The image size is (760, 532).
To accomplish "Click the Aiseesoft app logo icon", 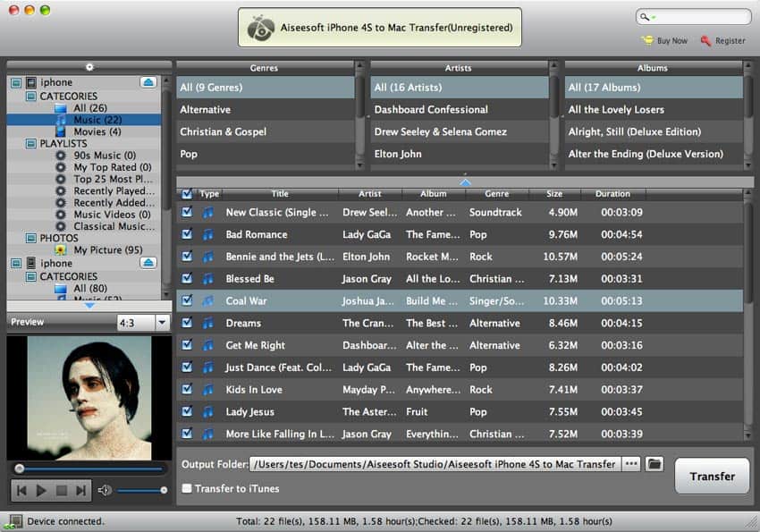I will point(261,28).
